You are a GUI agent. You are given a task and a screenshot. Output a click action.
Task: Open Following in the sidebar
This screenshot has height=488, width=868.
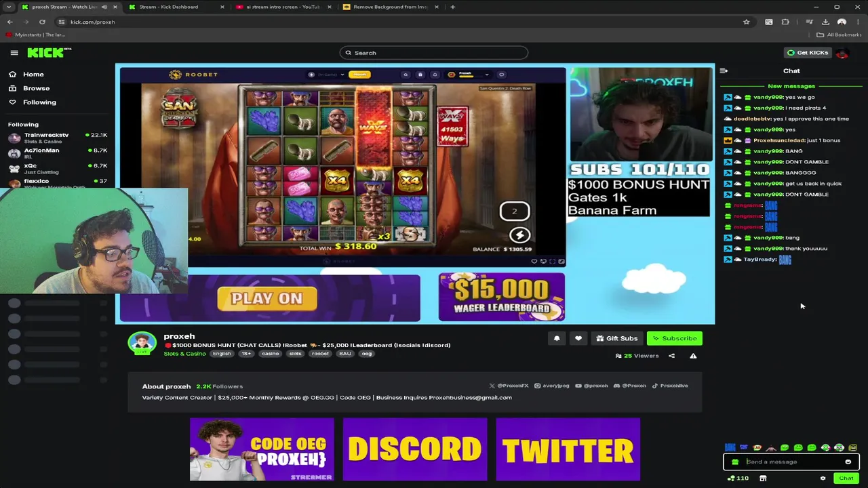[33, 102]
